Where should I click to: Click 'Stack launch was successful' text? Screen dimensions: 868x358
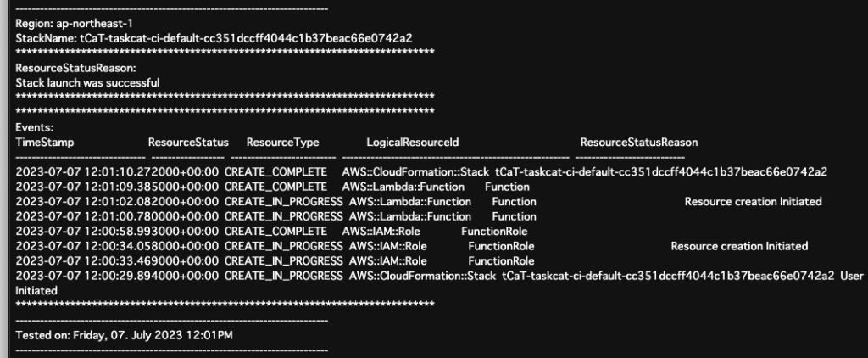(87, 82)
